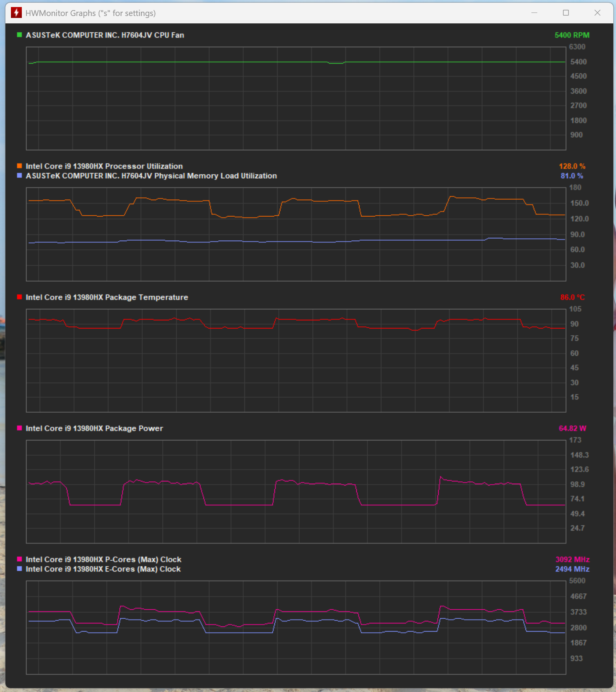Click inside the CPU Fan speed graph
The height and width of the screenshot is (692, 616).
click(x=296, y=98)
